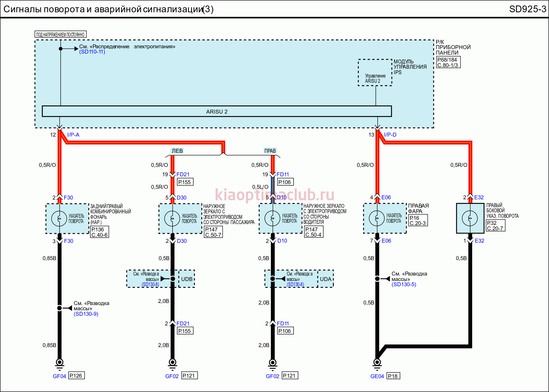The image size is (549, 392).
Task: Click the E32 connector label at pin 1
Action: [479, 241]
